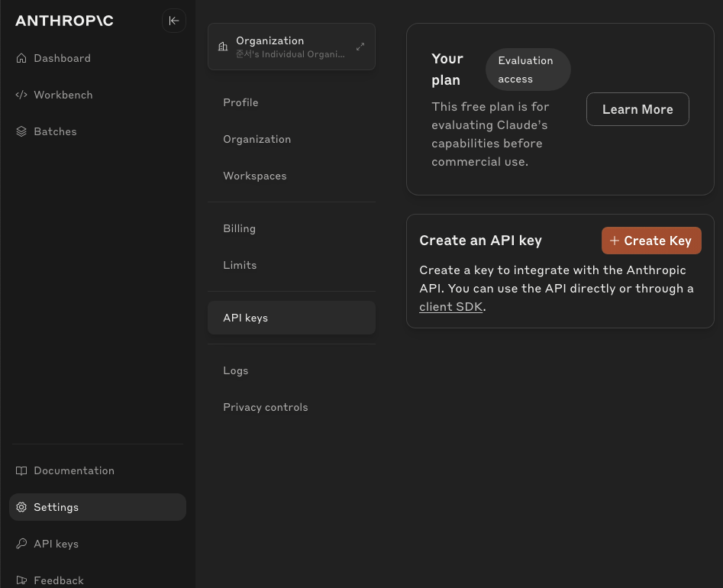Follow the client SDK link

(450, 307)
